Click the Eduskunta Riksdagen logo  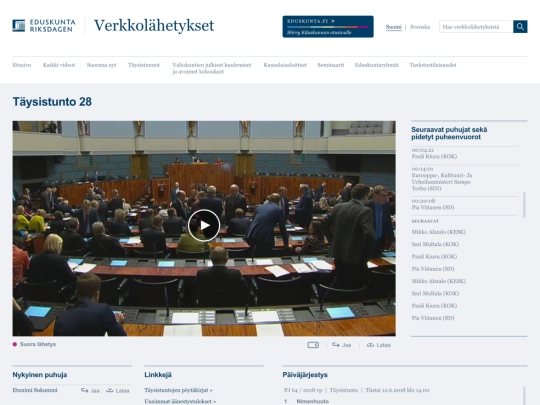(x=44, y=25)
